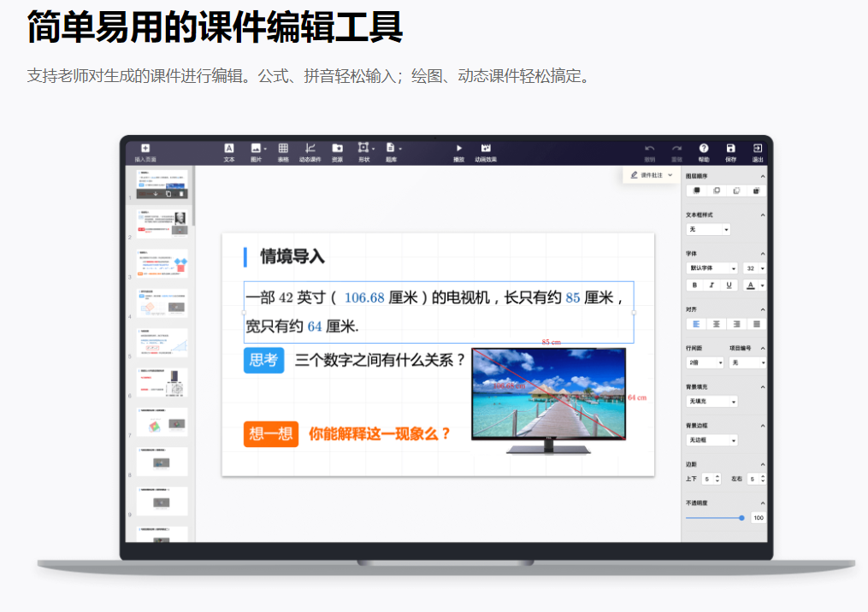Select slide thumbnail 4
868x612 pixels.
coord(162,303)
